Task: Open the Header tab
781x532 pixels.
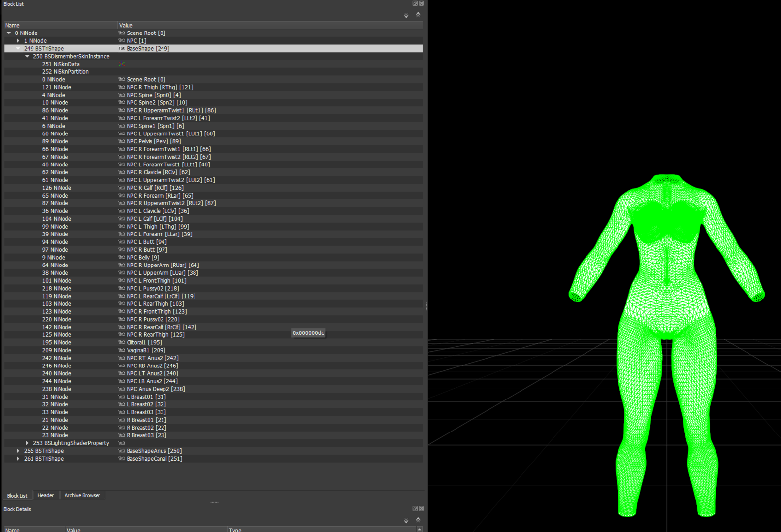Action: (46, 495)
